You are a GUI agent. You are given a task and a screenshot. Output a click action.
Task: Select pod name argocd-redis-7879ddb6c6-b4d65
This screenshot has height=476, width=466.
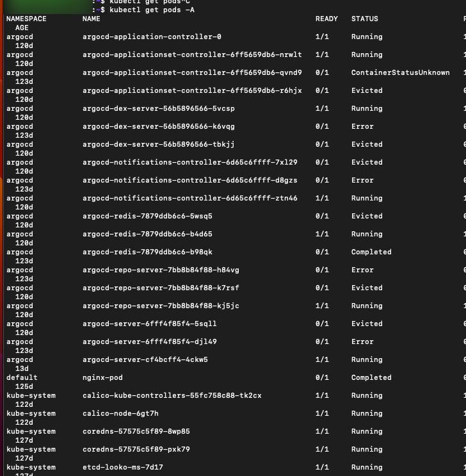[147, 234]
